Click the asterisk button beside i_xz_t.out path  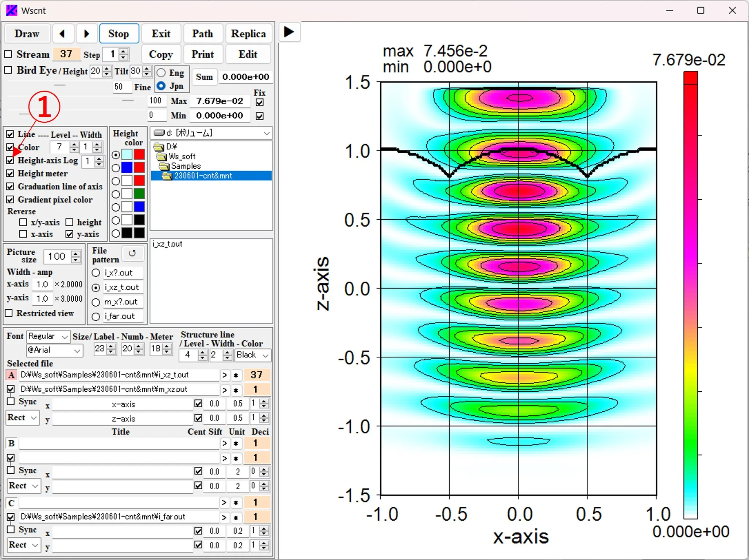point(236,375)
